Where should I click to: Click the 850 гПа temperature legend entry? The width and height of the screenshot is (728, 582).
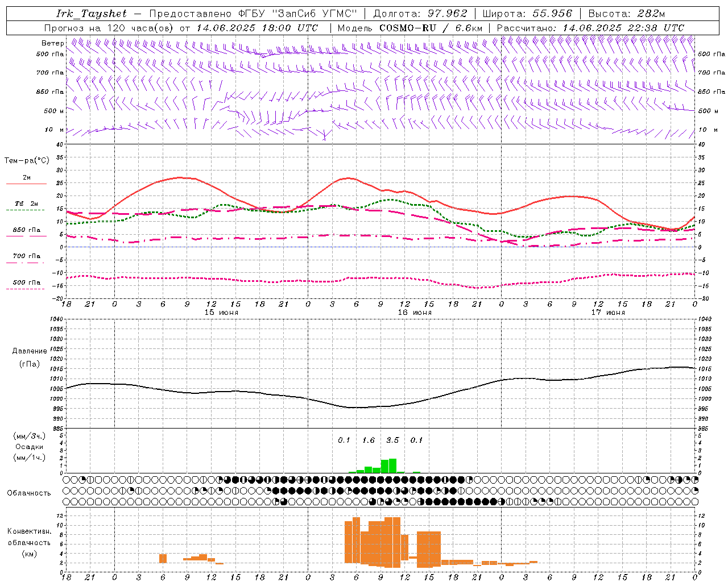point(27,230)
